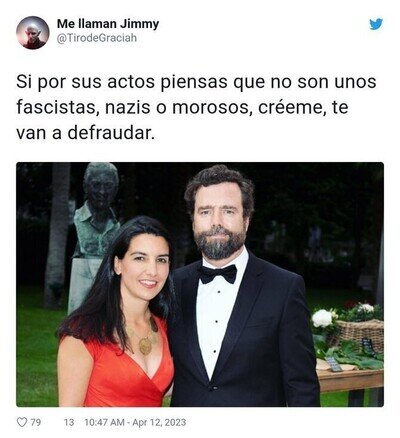This screenshot has height=438, width=400.
Task: Click the black bow tie in photo
Action: tap(218, 274)
